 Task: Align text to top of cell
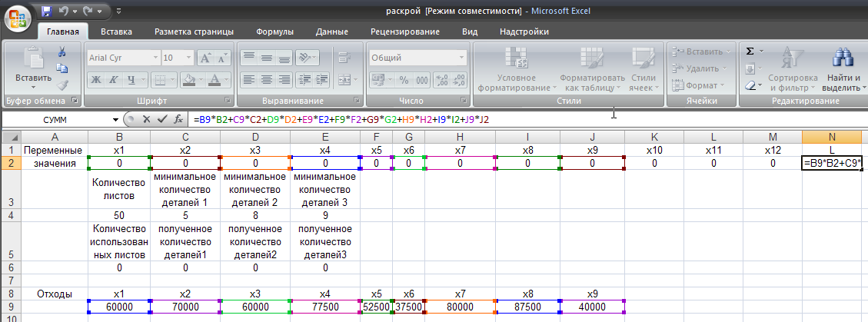point(249,58)
